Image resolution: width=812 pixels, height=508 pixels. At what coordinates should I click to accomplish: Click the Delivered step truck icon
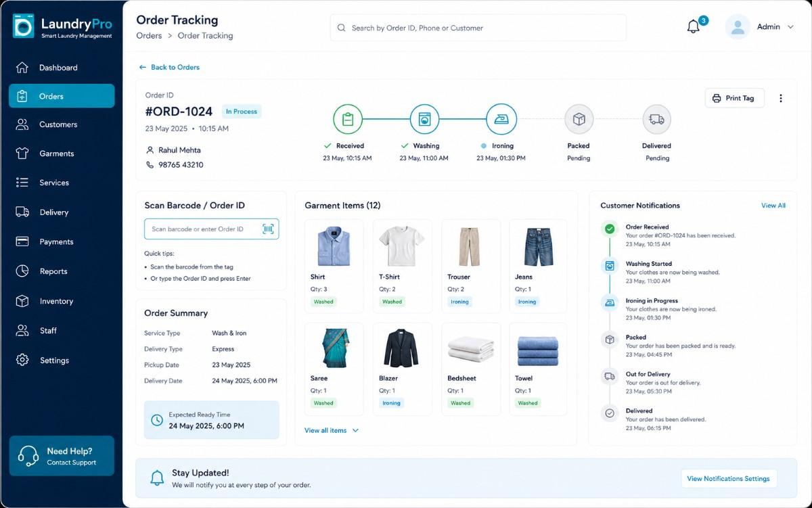tap(656, 119)
